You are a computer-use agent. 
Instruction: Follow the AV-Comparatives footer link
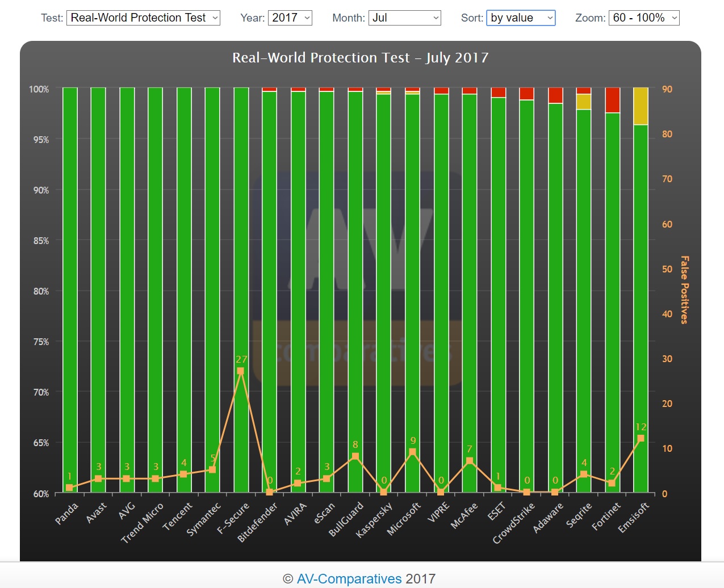pos(349,578)
